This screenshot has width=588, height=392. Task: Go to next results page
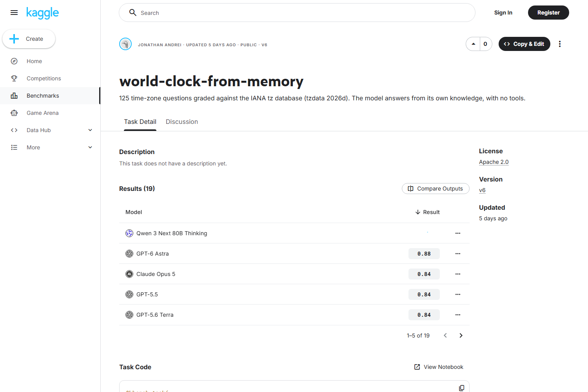[461, 336]
